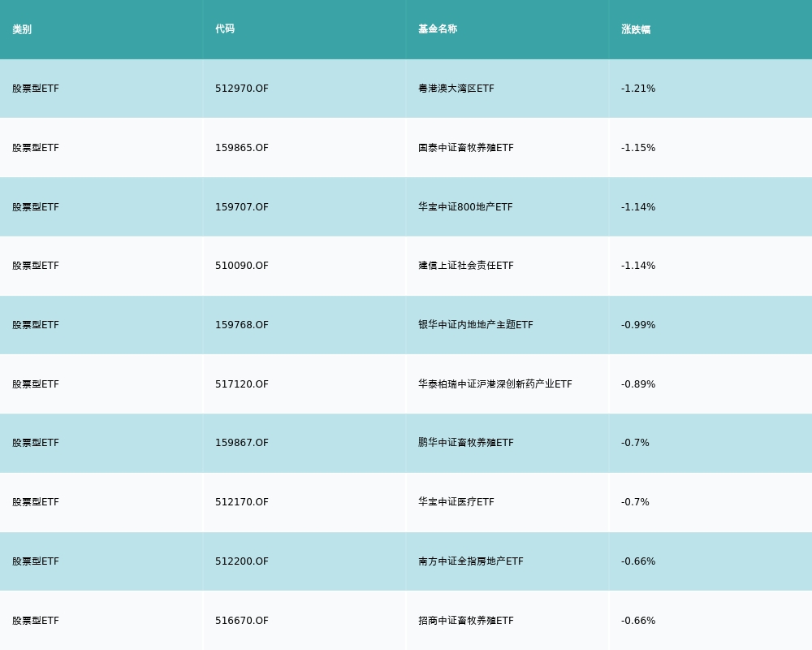This screenshot has width=812, height=650.
Task: Select fund name 建信上证社会责任ETF
Action: (466, 266)
